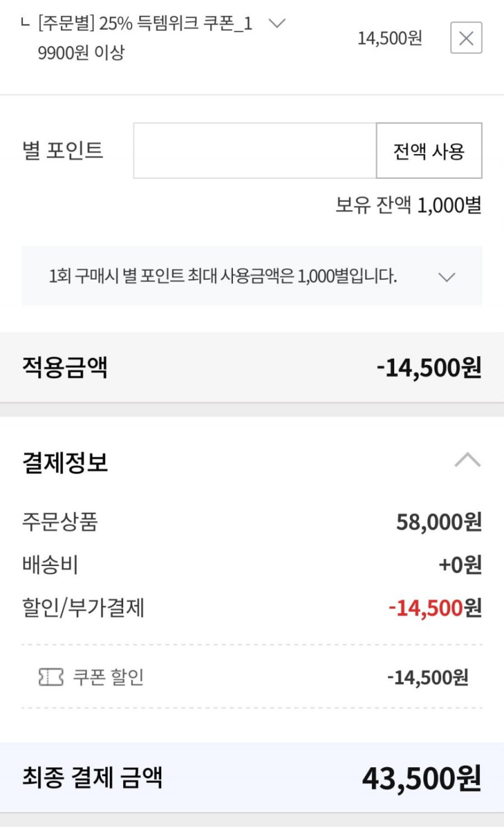Viewport: 504px width, 830px height.
Task: Click the 보유 잔액 1,000별 balance text
Action: [x=409, y=205]
